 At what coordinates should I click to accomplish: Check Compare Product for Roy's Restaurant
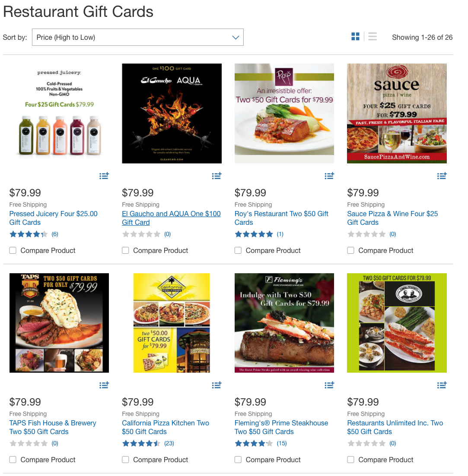(238, 250)
